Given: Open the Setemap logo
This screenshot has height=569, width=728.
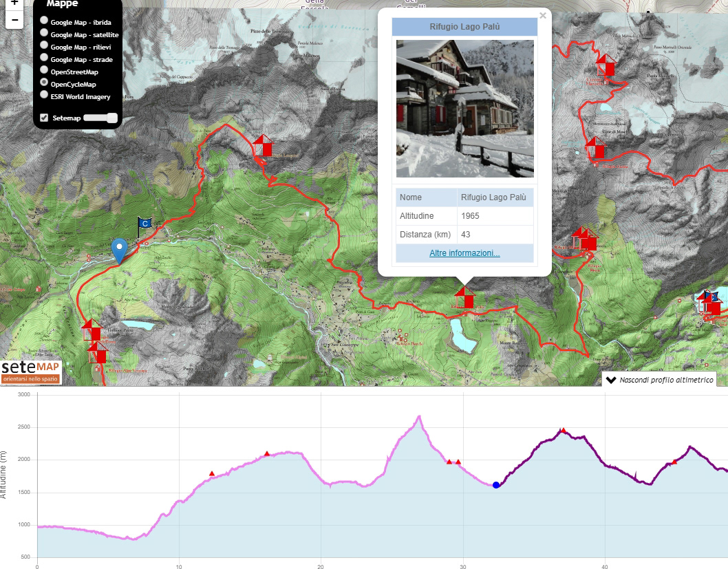Looking at the screenshot, I should [x=31, y=372].
